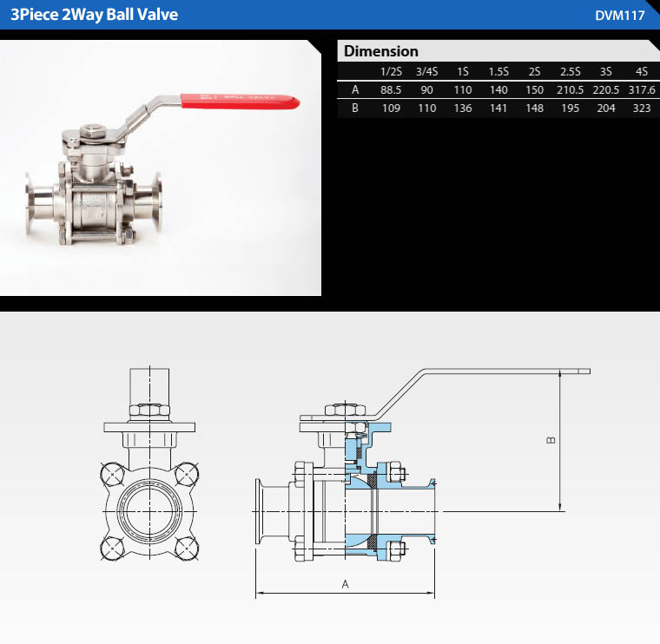This screenshot has width=660, height=644.
Task: Click the value 150 in row A
Action: [x=534, y=90]
